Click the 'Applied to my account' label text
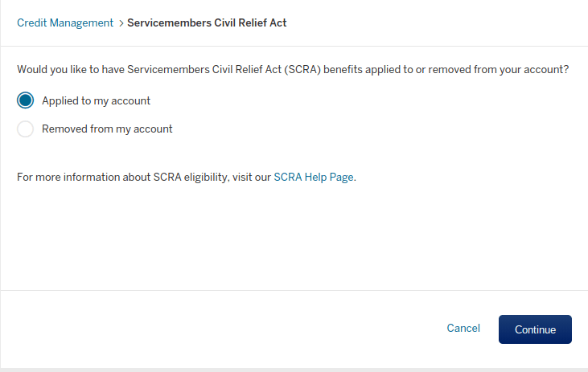 coord(96,100)
